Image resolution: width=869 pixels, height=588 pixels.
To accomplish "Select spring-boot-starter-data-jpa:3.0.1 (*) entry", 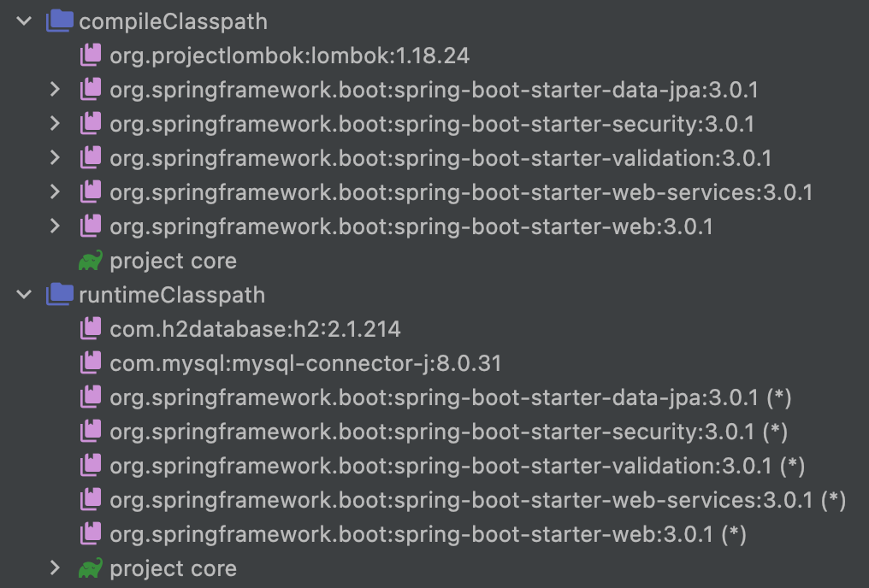I will (x=451, y=397).
